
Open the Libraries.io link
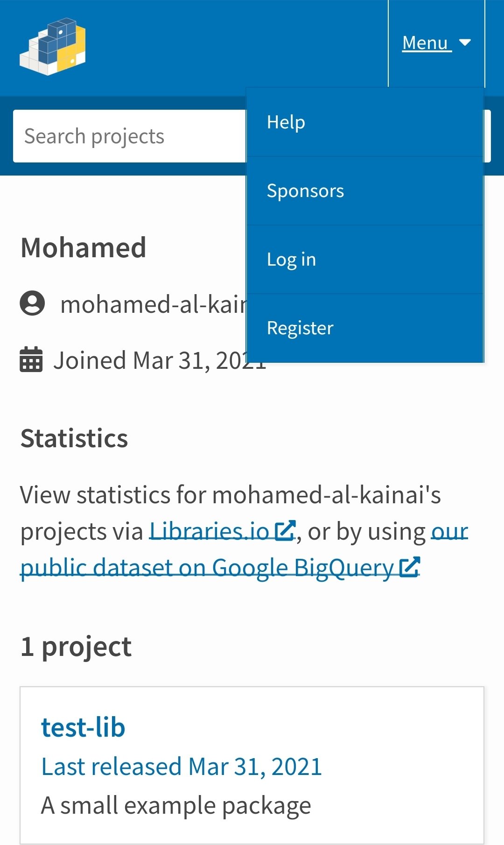209,531
